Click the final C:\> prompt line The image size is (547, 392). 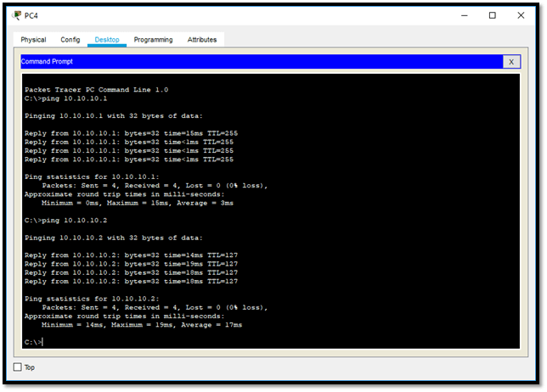34,341
